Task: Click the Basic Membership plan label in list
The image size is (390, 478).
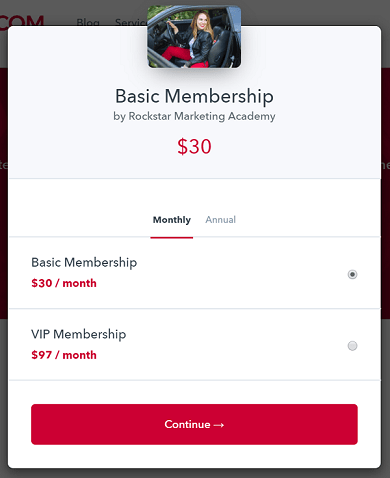Action: point(84,262)
